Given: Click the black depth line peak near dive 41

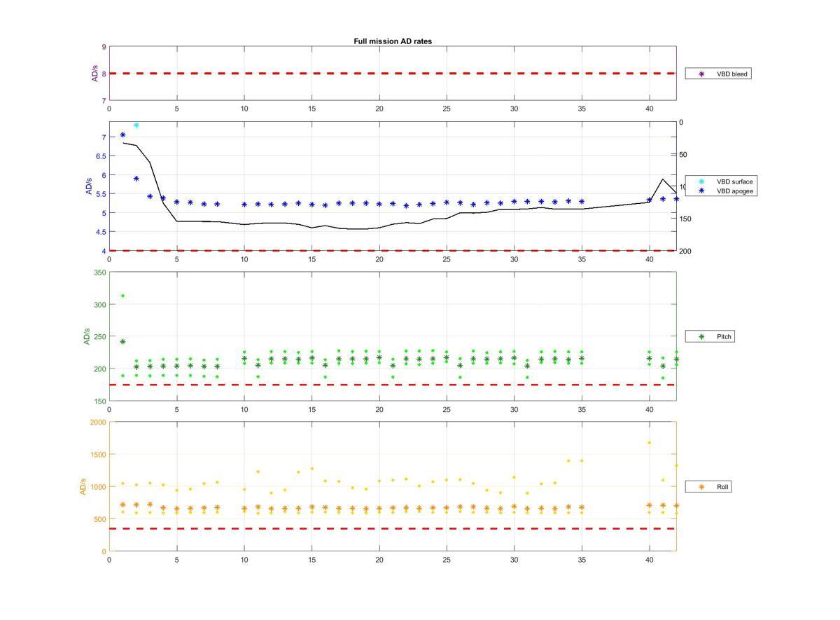Looking at the screenshot, I should click(663, 179).
